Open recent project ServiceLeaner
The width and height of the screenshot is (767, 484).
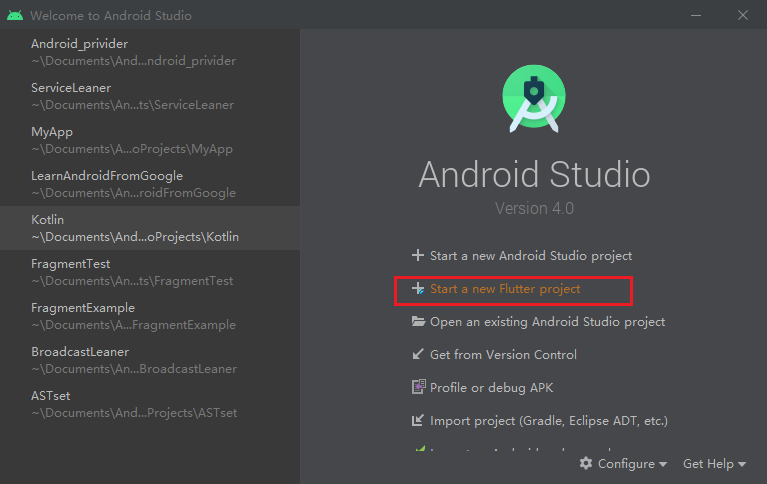pos(150,96)
